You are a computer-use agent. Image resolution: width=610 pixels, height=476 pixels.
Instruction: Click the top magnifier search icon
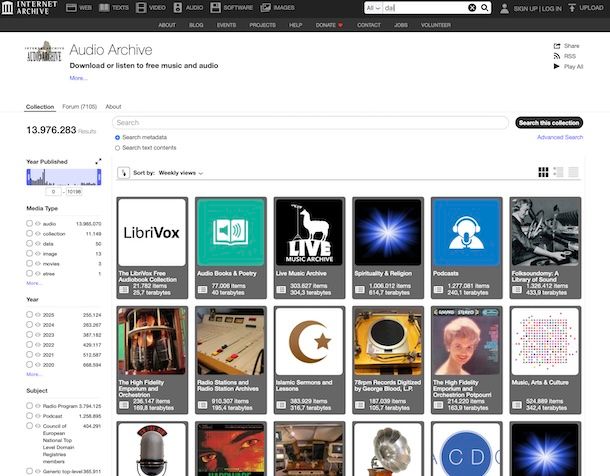pyautogui.click(x=484, y=7)
